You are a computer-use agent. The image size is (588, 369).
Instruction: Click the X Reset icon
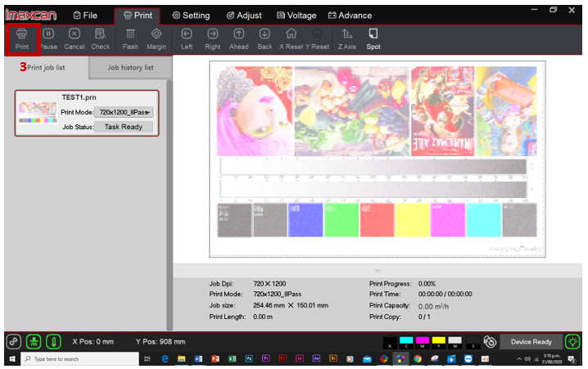click(291, 39)
